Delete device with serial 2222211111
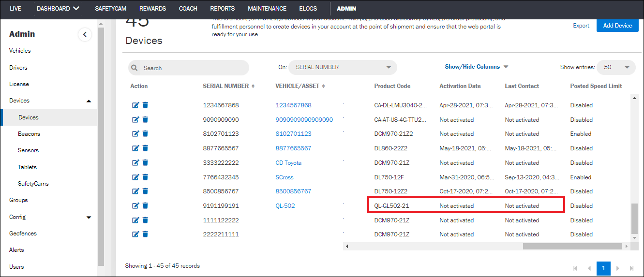This screenshot has height=277, width=644. (x=145, y=234)
